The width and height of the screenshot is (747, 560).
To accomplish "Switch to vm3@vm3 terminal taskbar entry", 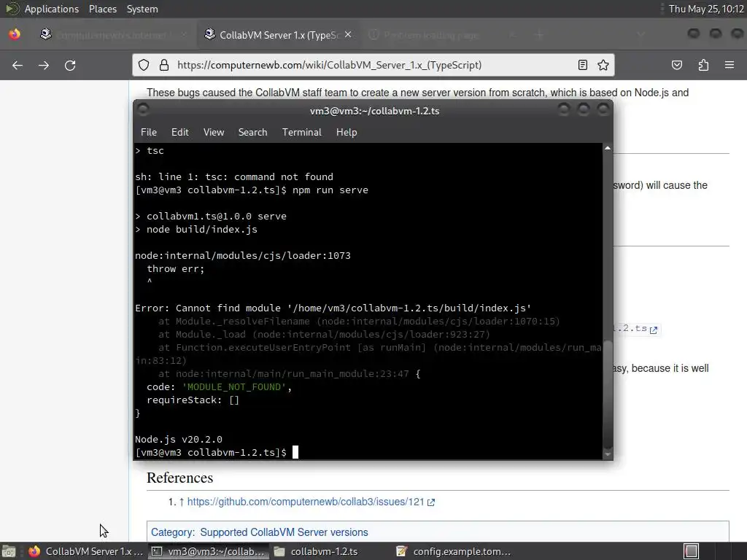I will point(209,551).
